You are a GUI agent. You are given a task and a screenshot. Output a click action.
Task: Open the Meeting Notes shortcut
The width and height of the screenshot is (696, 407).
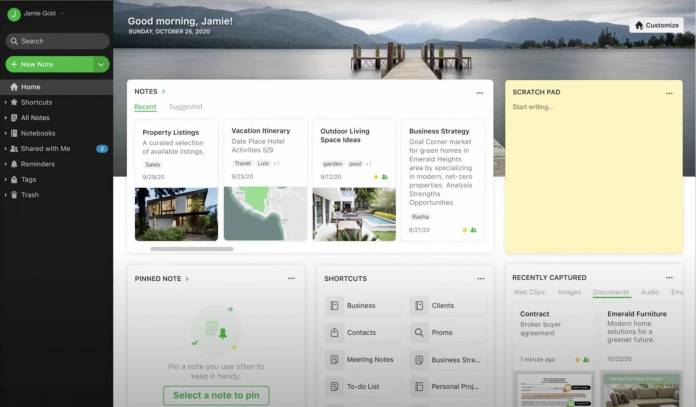pos(363,360)
